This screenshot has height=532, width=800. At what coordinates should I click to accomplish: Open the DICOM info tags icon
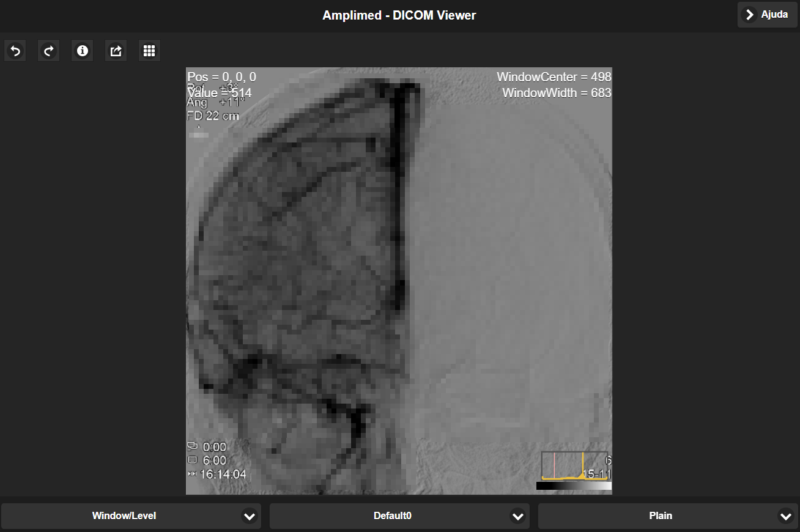click(x=82, y=51)
